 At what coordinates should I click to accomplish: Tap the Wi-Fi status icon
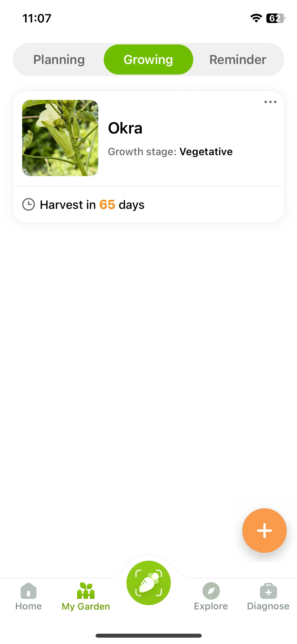pyautogui.click(x=256, y=18)
